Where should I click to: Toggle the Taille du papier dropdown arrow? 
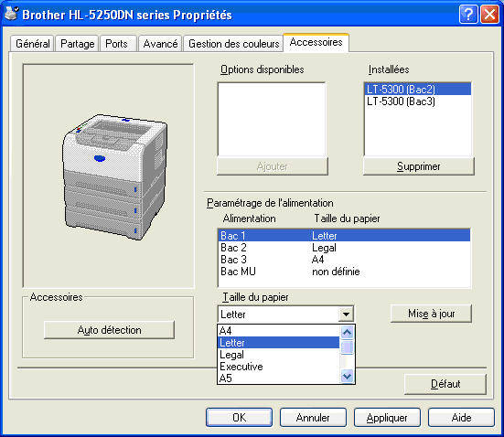346,314
